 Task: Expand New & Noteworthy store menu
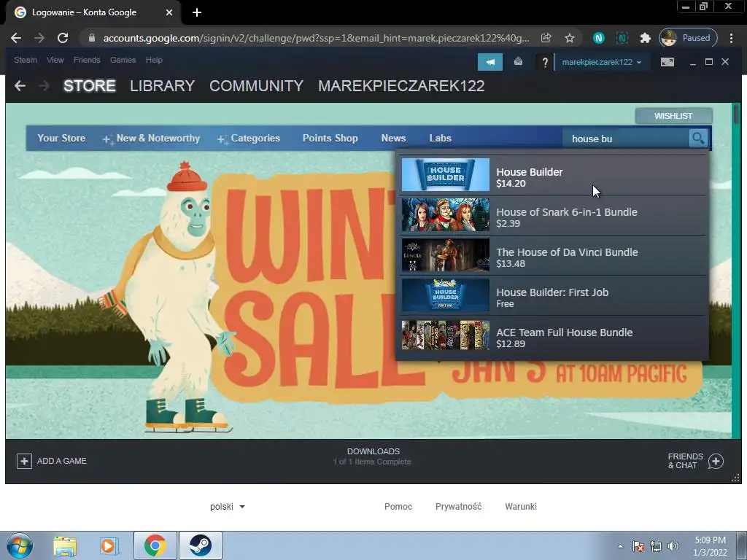(x=152, y=138)
